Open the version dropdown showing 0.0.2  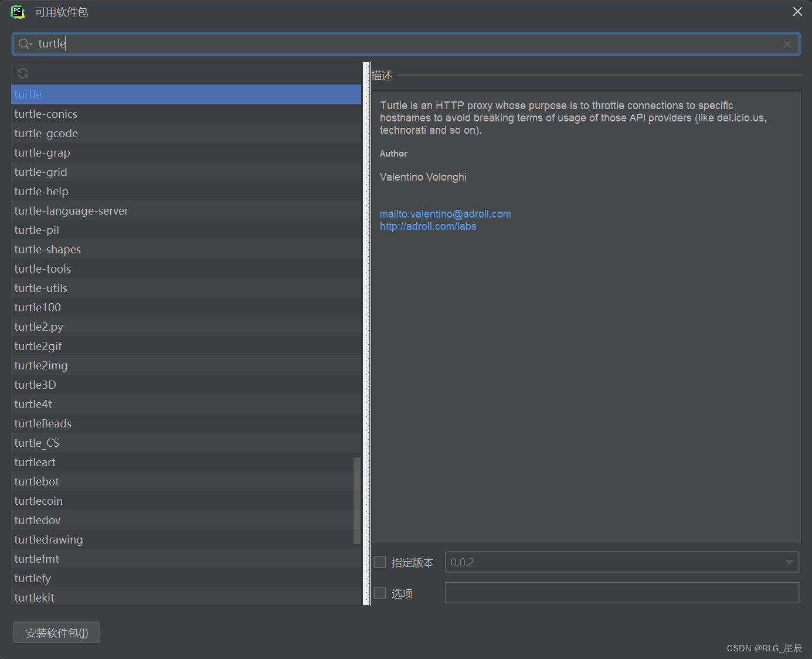[789, 562]
